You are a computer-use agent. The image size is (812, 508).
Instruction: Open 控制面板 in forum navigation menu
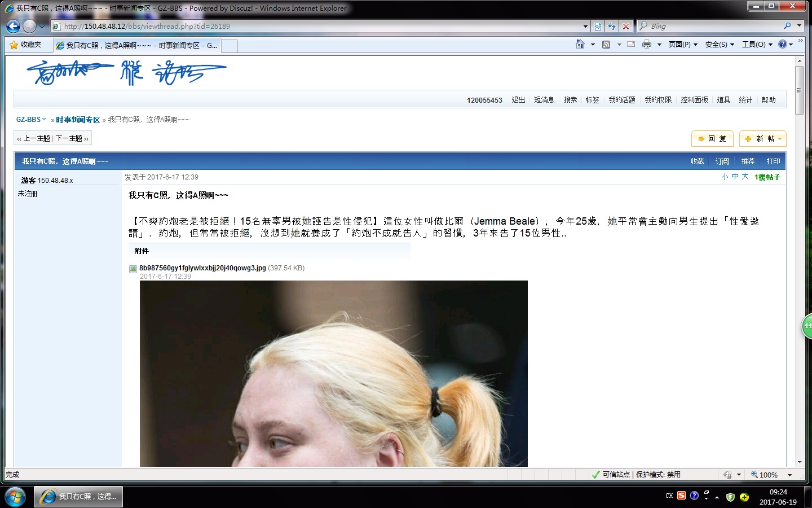pyautogui.click(x=694, y=100)
